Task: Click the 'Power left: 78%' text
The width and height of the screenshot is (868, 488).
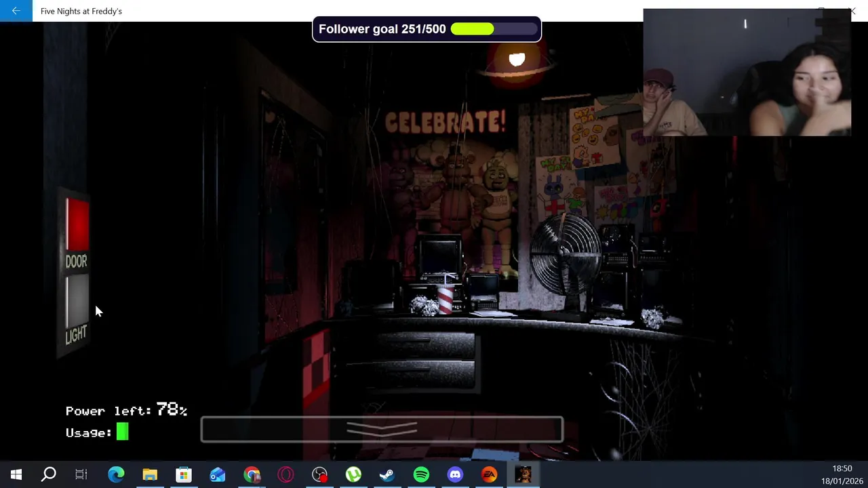Action: coord(126,409)
